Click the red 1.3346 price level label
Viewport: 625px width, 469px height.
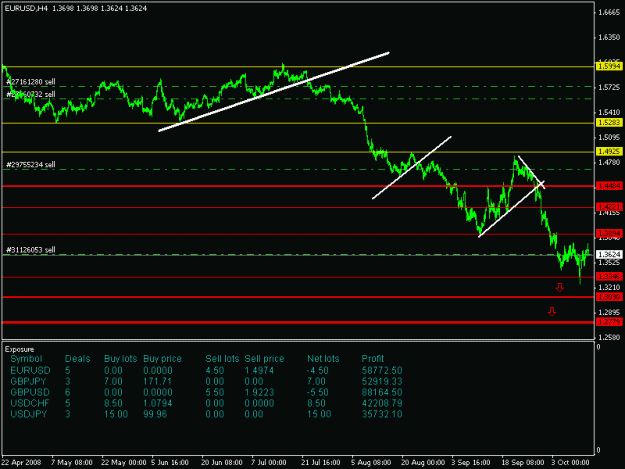(609, 276)
